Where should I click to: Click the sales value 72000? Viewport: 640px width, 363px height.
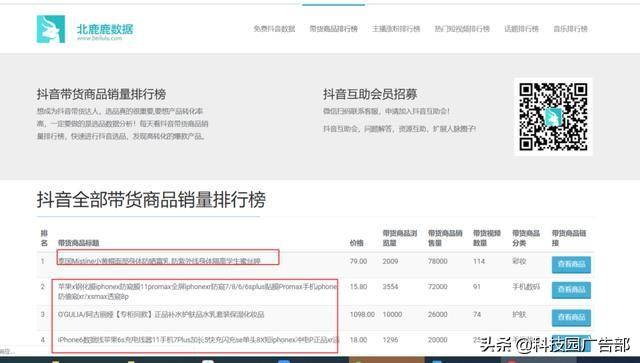[x=438, y=287]
